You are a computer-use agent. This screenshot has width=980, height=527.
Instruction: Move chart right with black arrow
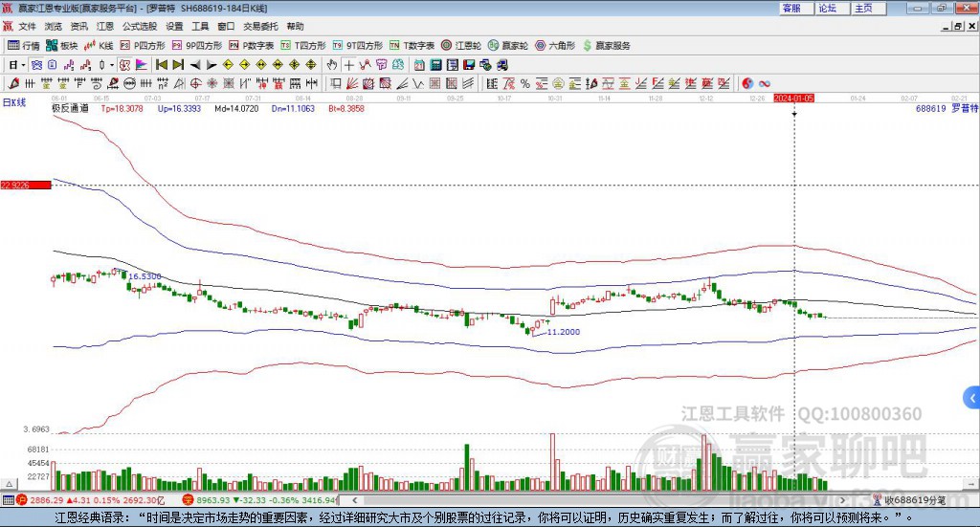pos(212,65)
